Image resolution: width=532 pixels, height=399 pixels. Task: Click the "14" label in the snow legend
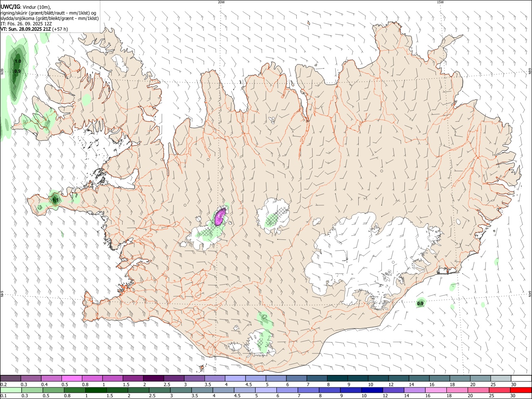tap(411, 384)
